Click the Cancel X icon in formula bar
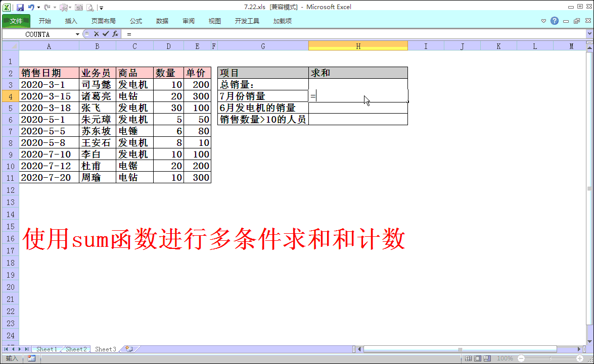 click(x=96, y=34)
